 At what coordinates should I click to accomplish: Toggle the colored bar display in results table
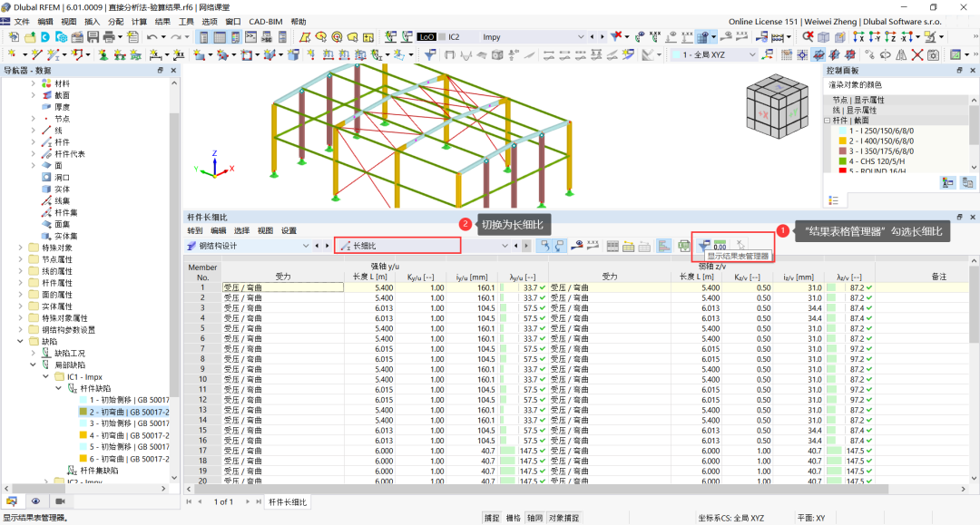click(663, 246)
